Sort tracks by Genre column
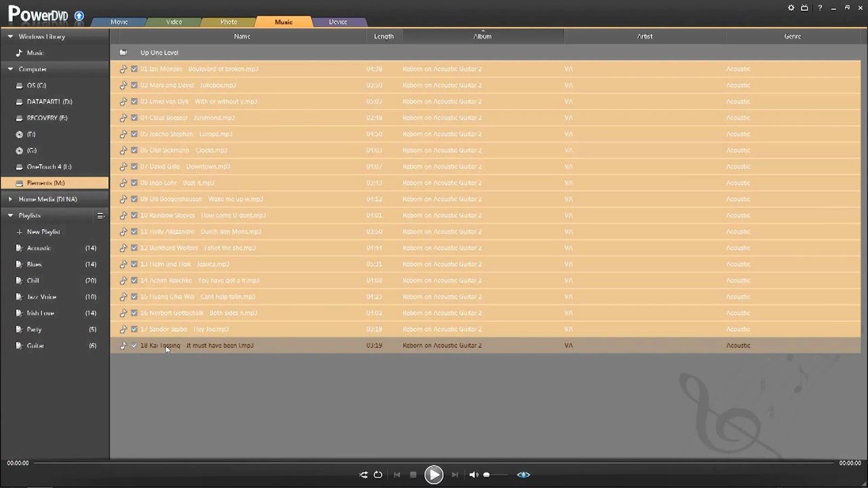The image size is (868, 488). (793, 37)
